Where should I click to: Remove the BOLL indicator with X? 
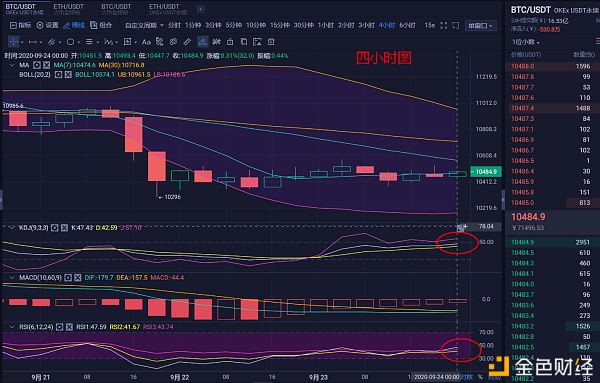click(68, 75)
